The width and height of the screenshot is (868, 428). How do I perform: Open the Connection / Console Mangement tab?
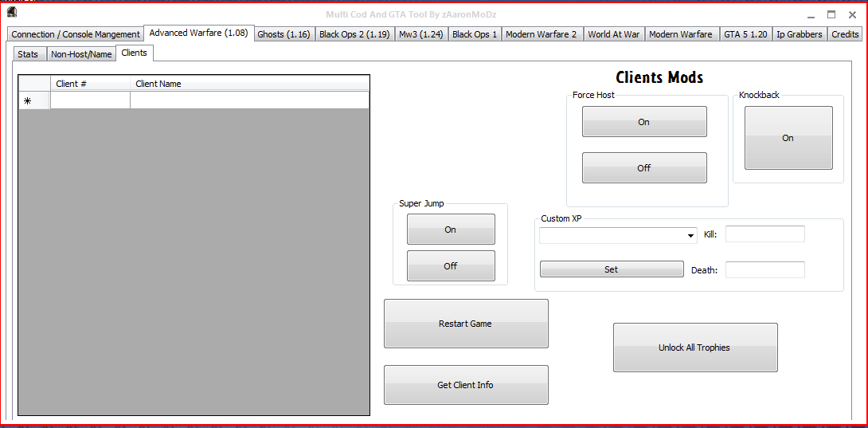76,34
